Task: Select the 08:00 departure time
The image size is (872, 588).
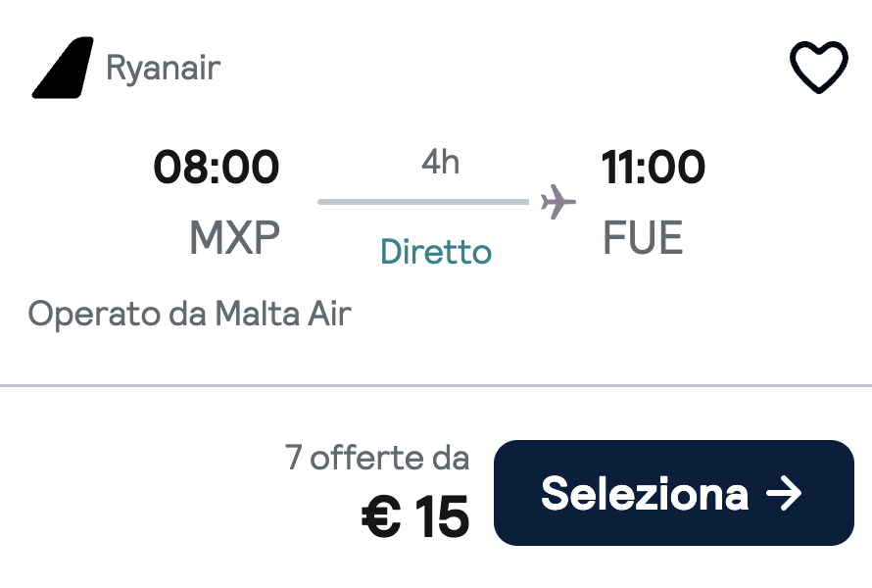Action: [x=217, y=168]
